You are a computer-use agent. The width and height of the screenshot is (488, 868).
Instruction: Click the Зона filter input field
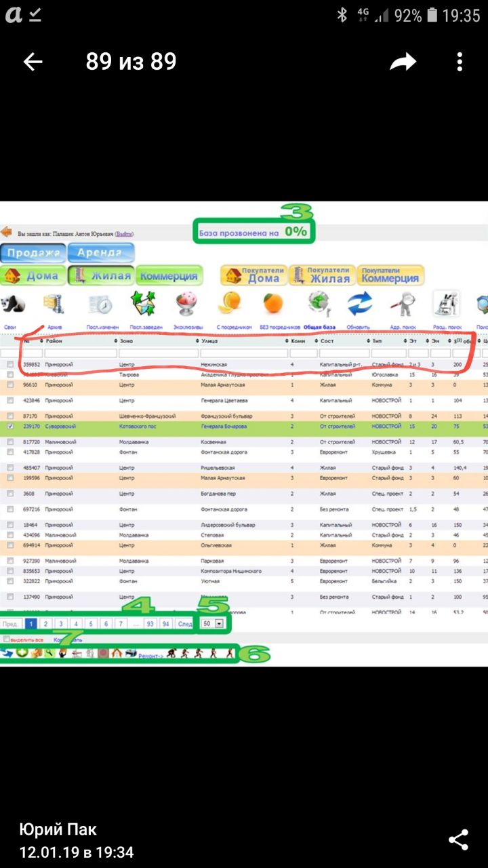click(159, 353)
